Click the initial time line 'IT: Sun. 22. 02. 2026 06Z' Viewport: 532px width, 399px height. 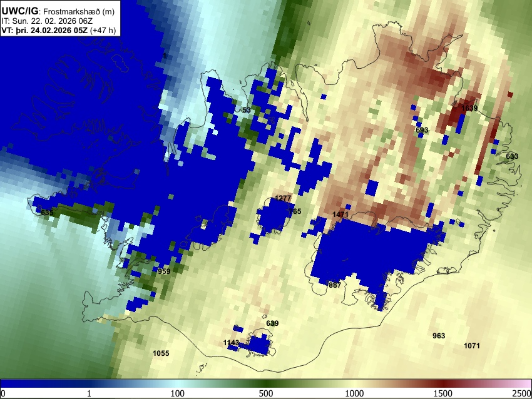point(47,21)
